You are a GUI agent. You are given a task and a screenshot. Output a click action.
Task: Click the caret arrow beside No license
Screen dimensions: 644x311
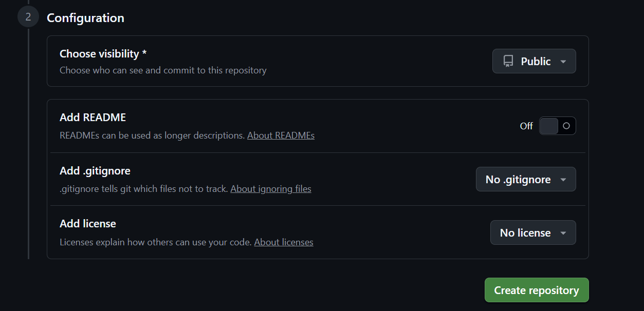point(563,233)
